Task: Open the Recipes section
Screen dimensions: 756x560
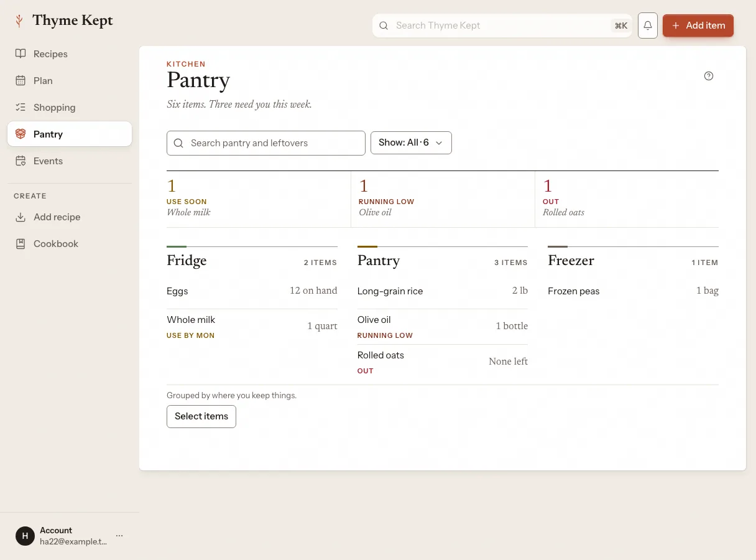Action: (70, 54)
